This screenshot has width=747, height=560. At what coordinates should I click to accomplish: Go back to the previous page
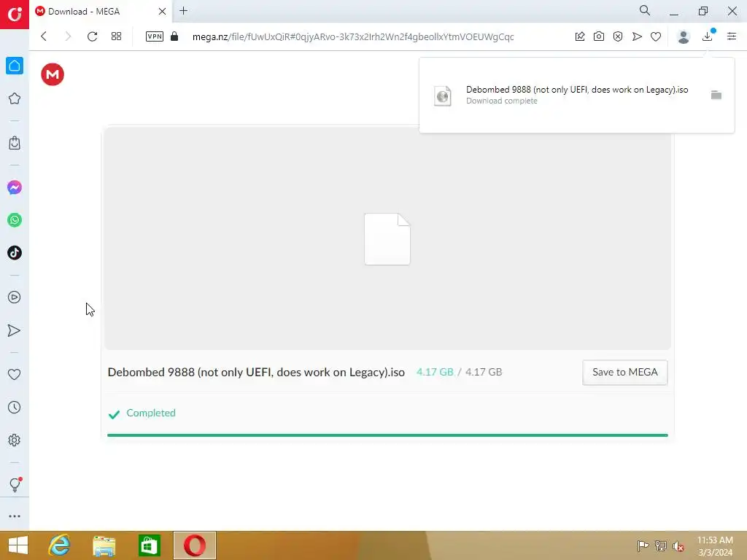click(44, 36)
